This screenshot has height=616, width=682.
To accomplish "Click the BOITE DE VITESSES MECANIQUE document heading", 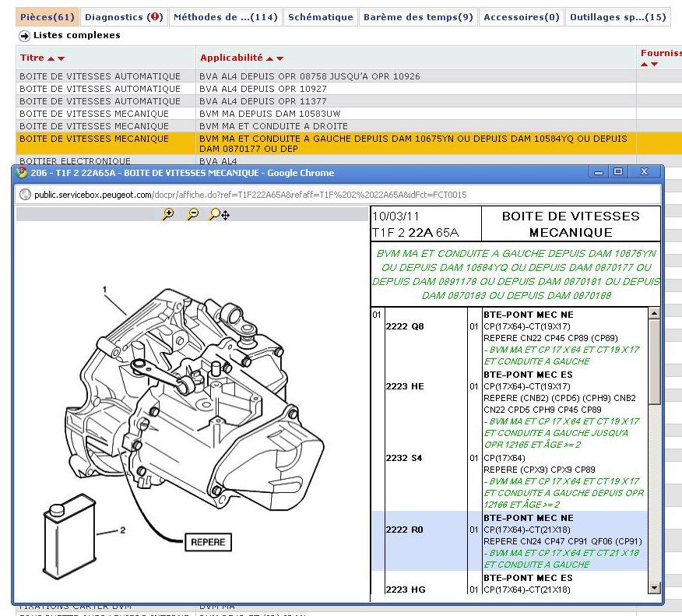I will pos(571,224).
